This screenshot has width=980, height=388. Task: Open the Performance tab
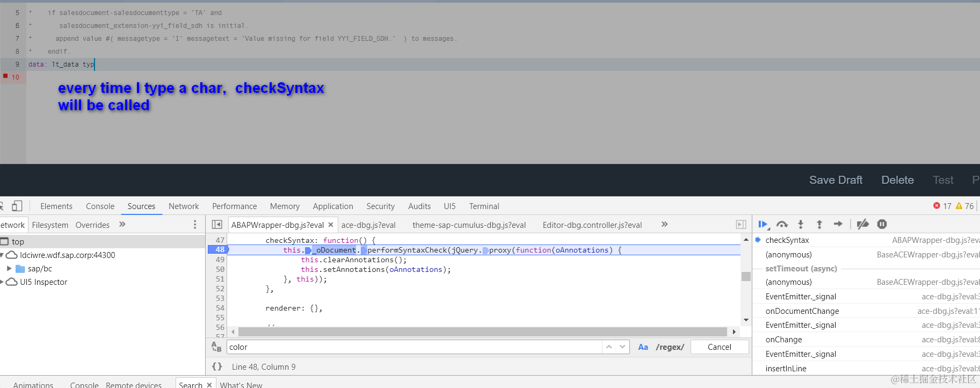(x=234, y=206)
